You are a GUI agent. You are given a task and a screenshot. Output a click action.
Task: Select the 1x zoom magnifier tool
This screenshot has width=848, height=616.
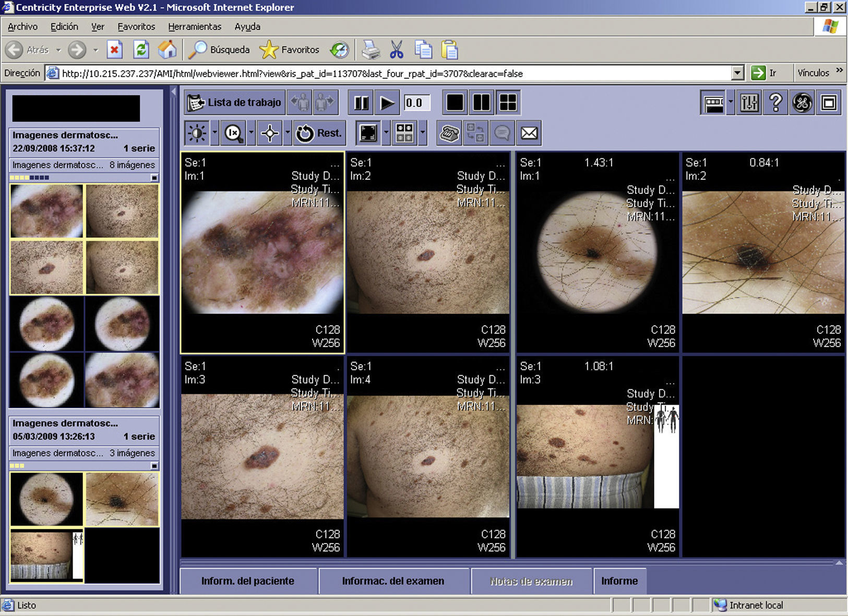233,134
